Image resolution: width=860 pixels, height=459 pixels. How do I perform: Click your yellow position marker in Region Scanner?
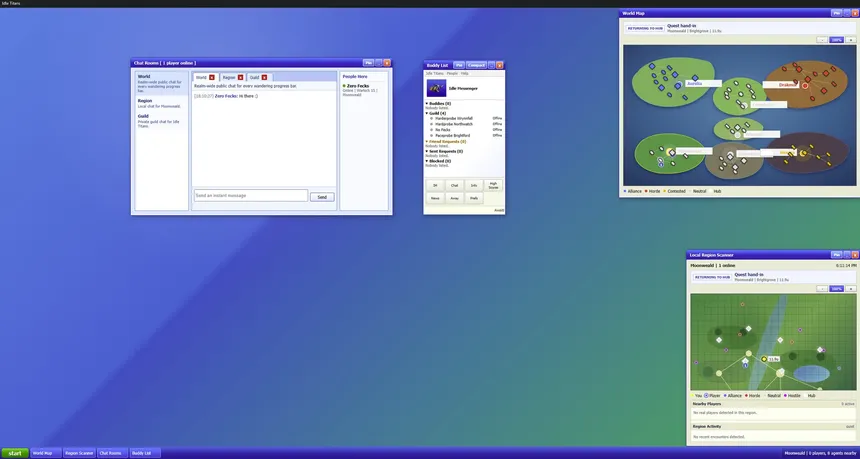point(763,359)
